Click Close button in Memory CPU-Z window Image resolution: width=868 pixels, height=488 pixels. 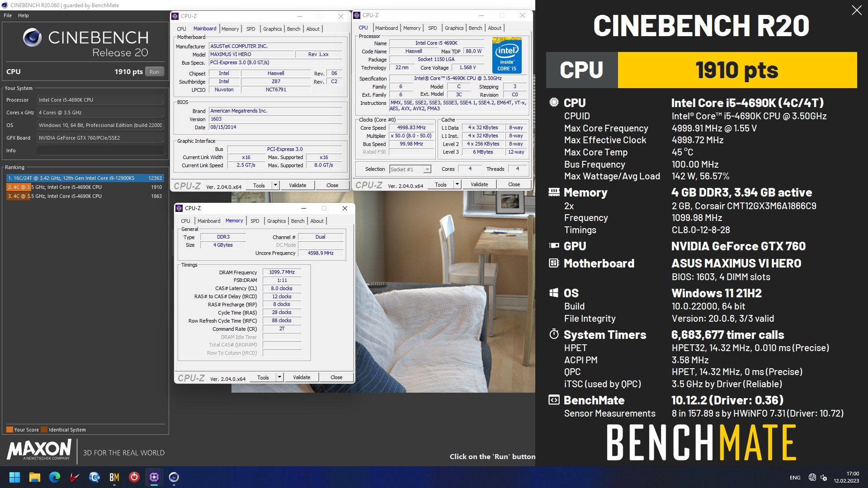point(336,377)
